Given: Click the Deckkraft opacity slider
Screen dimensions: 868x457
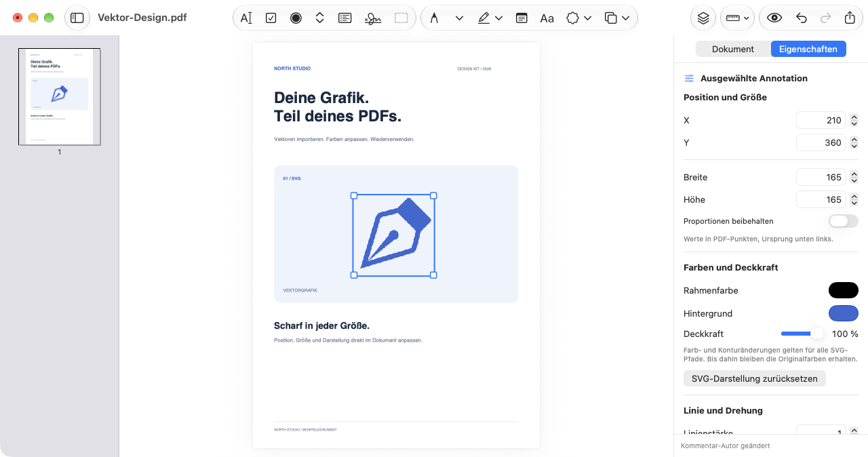Looking at the screenshot, I should point(802,334).
